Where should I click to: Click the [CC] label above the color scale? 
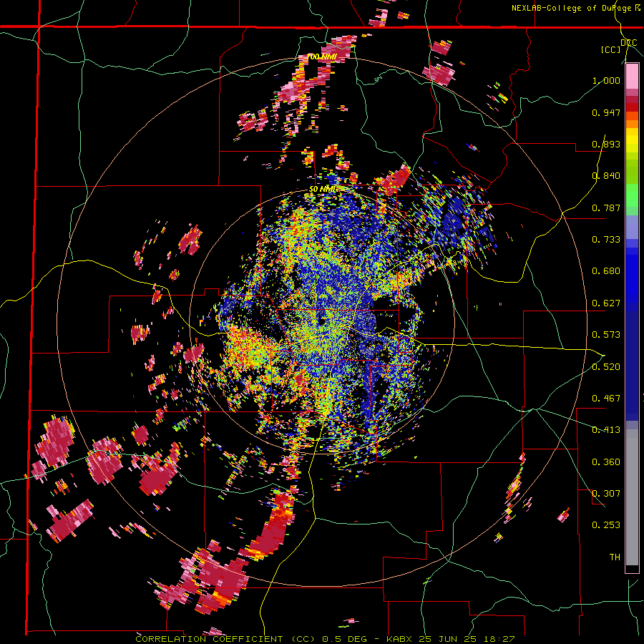tap(611, 49)
